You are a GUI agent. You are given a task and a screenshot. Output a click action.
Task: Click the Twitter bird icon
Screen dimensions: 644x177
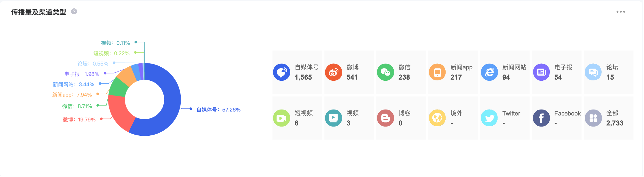pyautogui.click(x=489, y=118)
